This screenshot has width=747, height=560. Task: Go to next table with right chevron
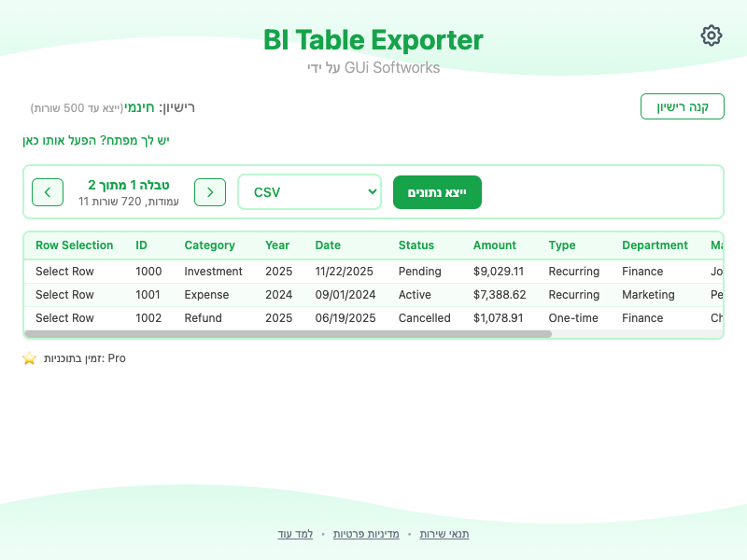point(210,192)
